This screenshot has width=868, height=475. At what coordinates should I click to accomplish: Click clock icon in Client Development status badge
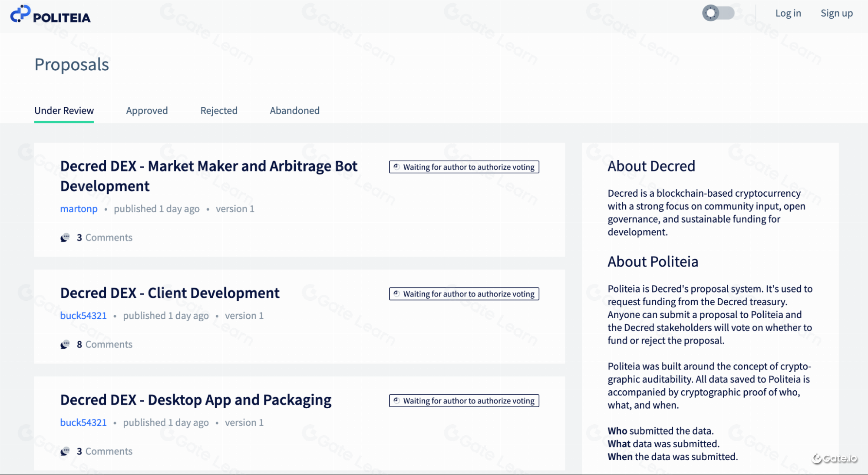coord(396,294)
